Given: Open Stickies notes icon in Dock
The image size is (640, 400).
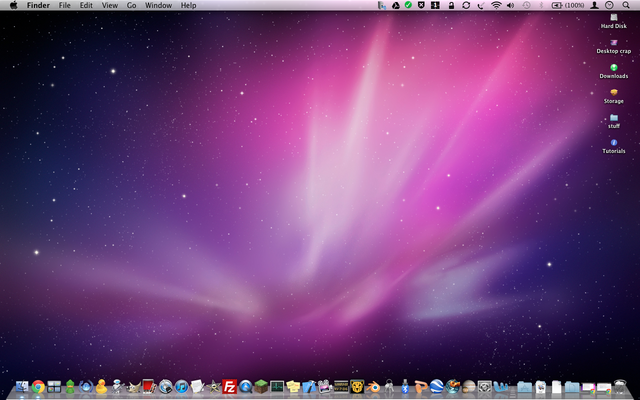Looking at the screenshot, I should [293, 386].
